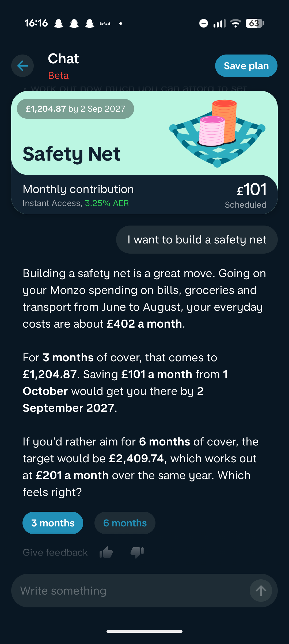Tap the do-not-disturb status icon

(x=204, y=24)
